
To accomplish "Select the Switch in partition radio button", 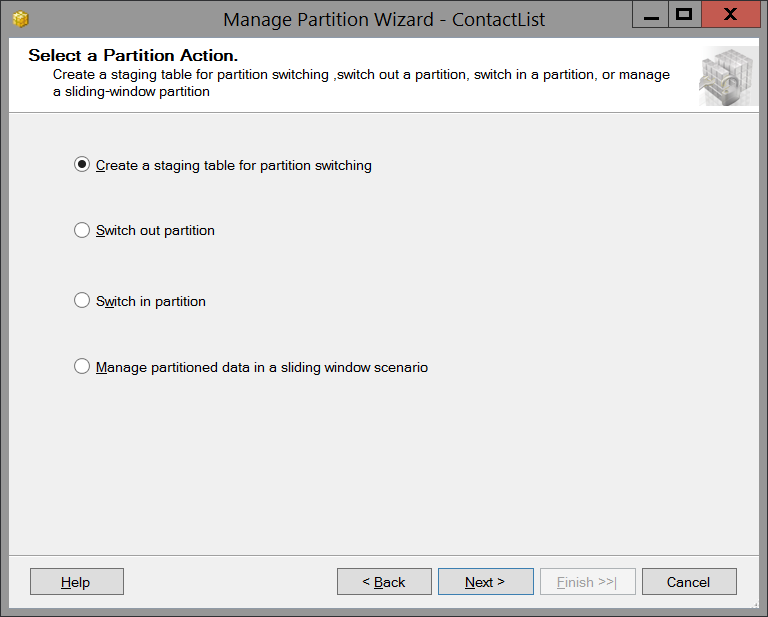I will point(82,301).
